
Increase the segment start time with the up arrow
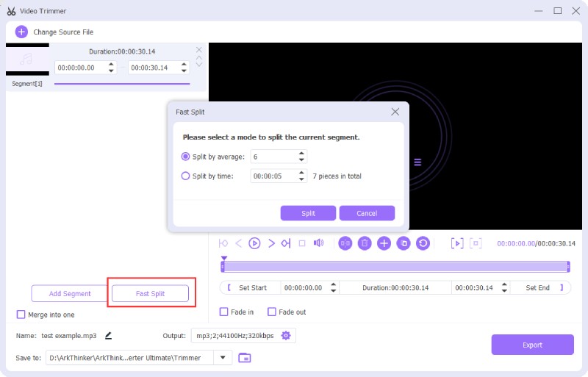[112, 65]
